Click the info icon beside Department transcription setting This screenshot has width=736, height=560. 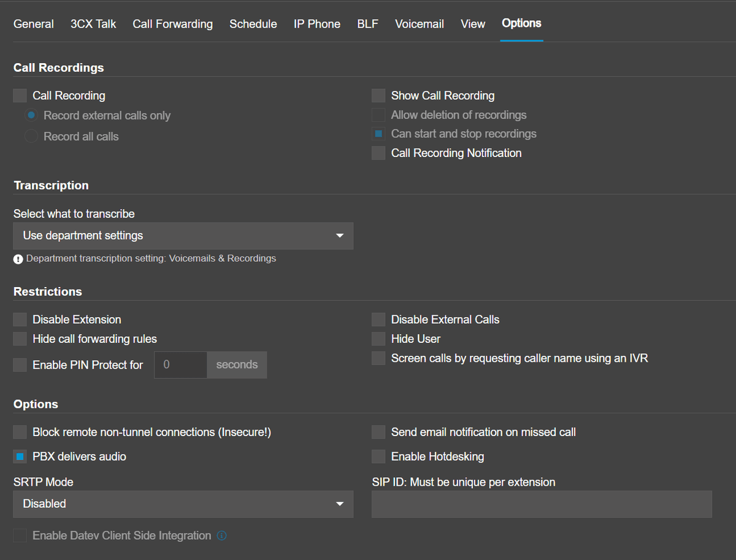pos(18,259)
